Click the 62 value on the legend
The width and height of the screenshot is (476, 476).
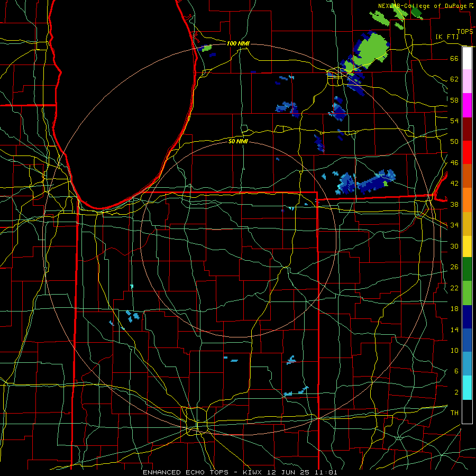tap(454, 79)
